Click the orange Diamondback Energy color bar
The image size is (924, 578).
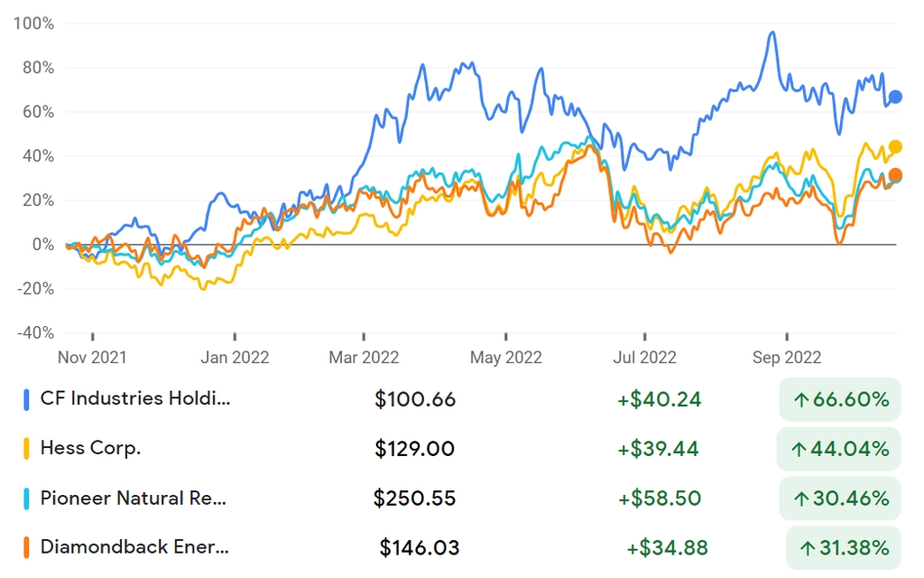pyautogui.click(x=26, y=547)
